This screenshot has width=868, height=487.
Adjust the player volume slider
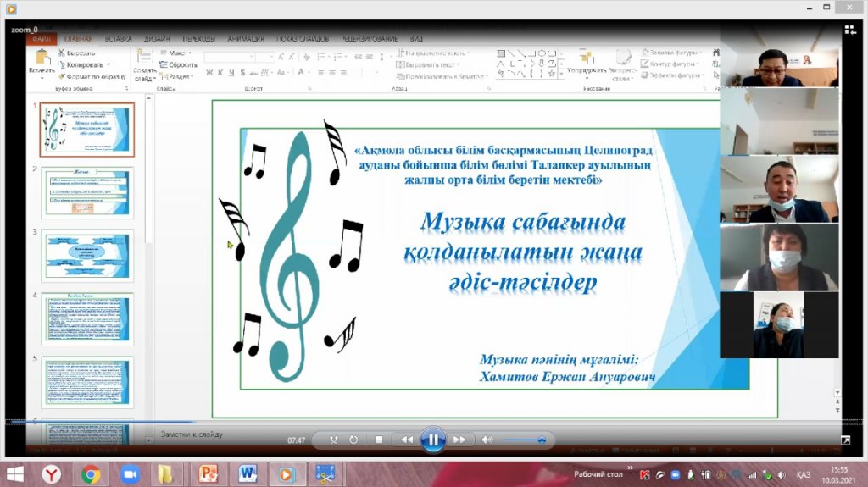(524, 440)
